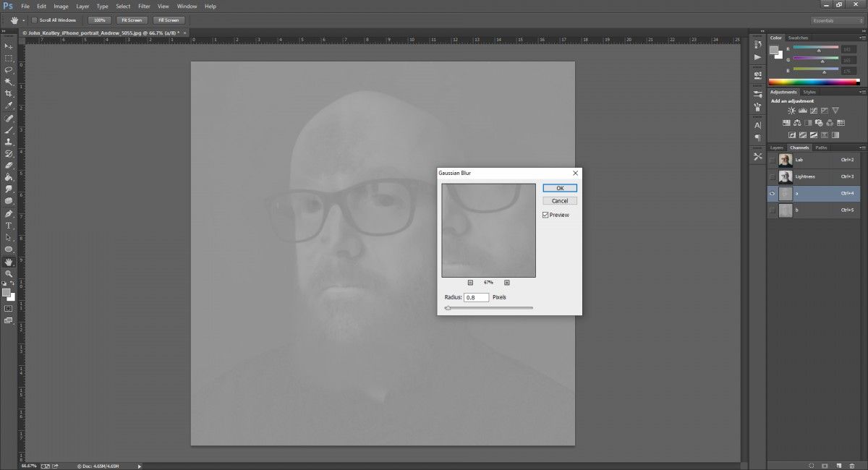Uncheck the Preview checkbox
This screenshot has height=470, width=868.
pyautogui.click(x=545, y=215)
